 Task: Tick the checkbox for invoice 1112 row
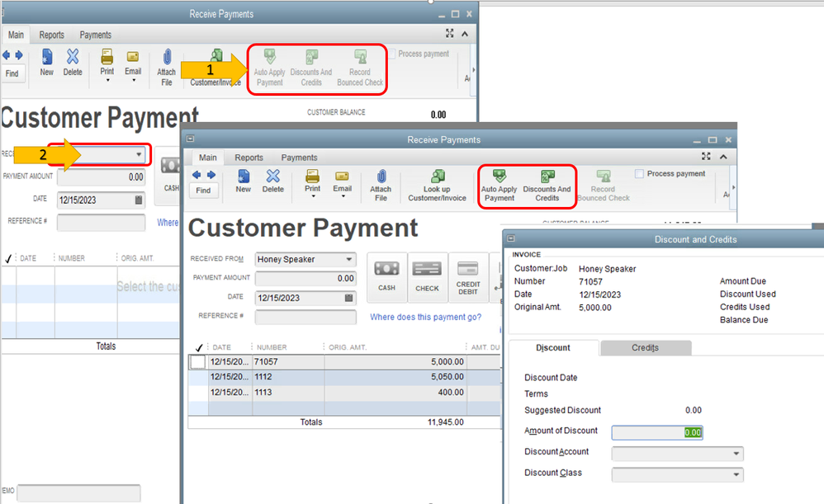tap(198, 377)
